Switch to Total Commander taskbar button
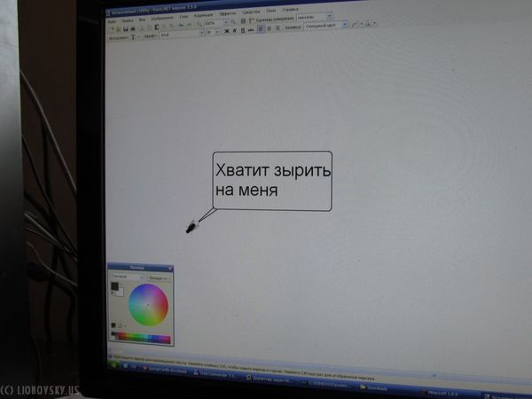The height and width of the screenshot is (399, 532). [214, 374]
